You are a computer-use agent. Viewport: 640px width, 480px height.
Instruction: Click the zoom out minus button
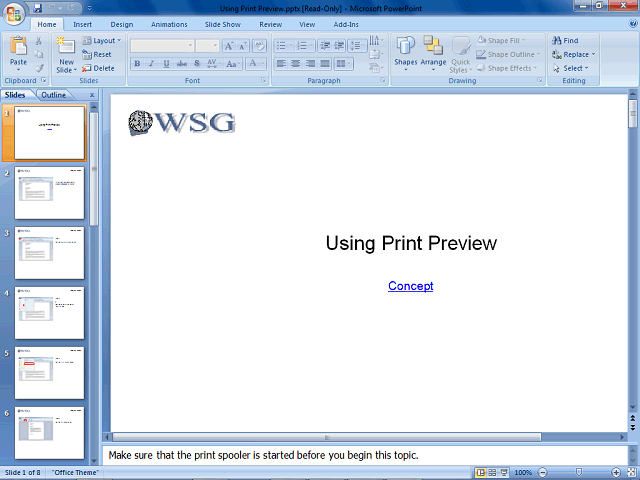pos(542,473)
